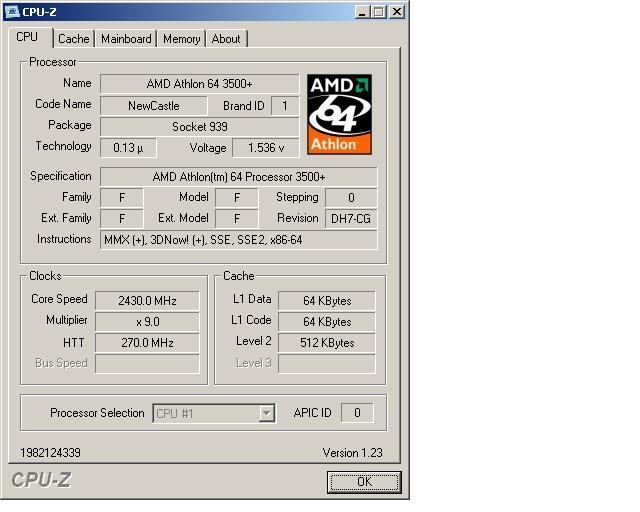Click the Level 2 value 512 KBytes
The image size is (640, 512).
click(x=327, y=343)
